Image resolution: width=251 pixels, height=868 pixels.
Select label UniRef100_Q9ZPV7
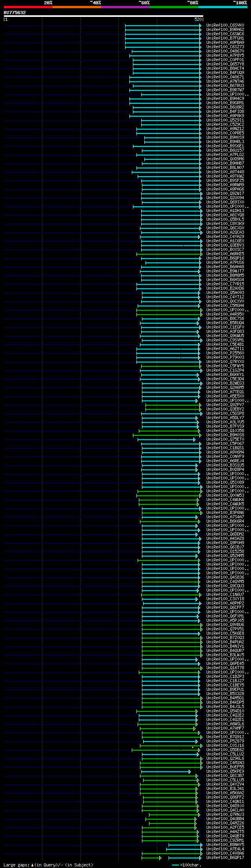tap(225, 405)
